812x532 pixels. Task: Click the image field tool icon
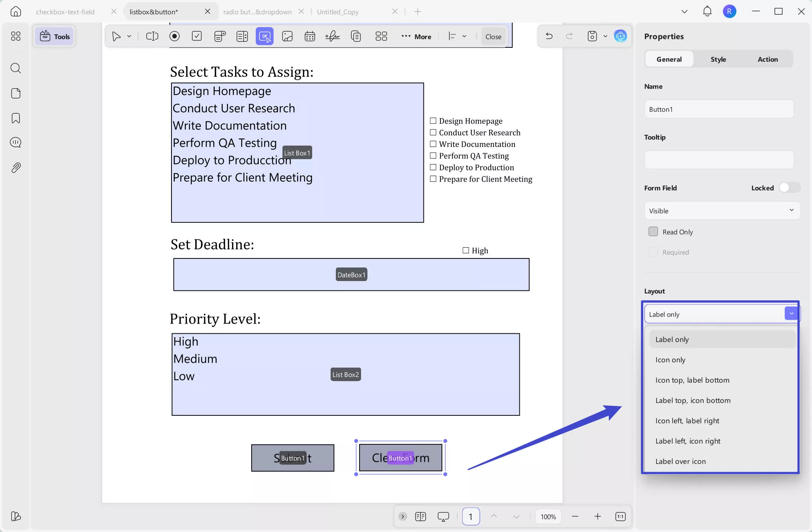point(287,36)
